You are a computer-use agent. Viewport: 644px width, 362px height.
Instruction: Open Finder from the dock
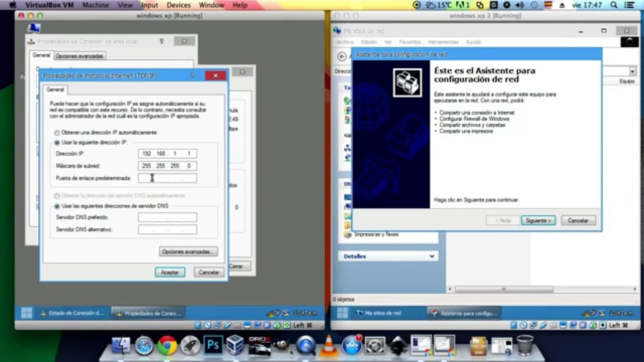121,345
